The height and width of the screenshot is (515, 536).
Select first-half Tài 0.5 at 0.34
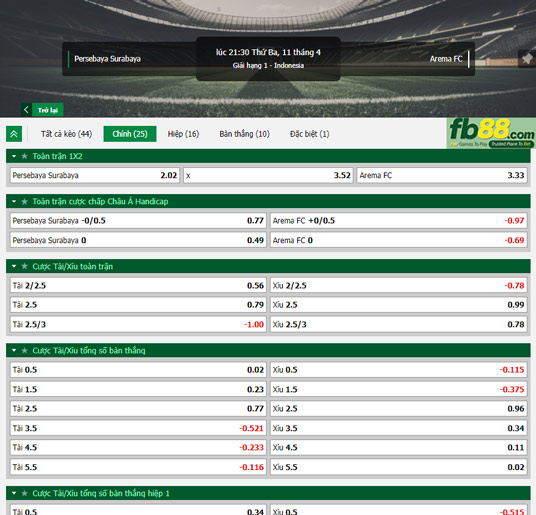coord(138,510)
